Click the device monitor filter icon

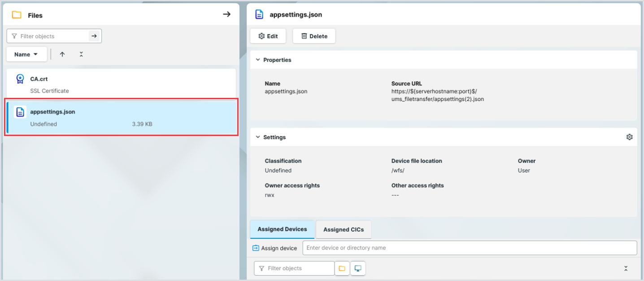pos(358,268)
